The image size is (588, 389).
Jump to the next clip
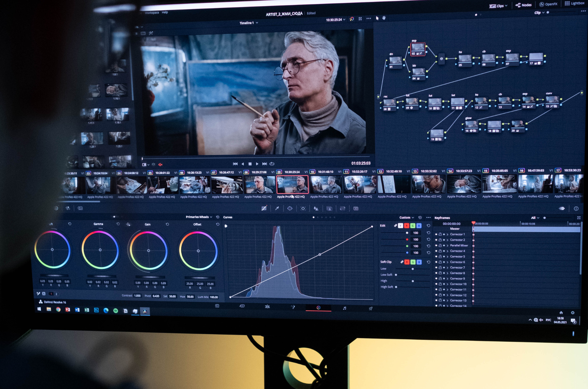[264, 164]
